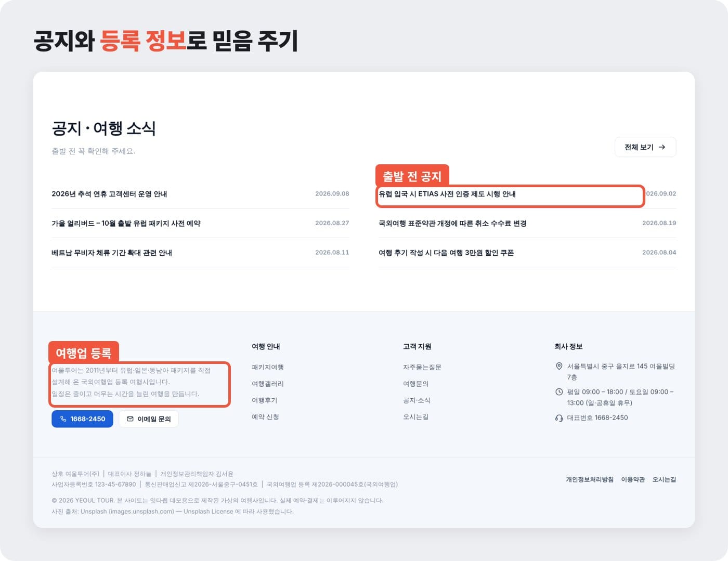Viewport: 728px width, 561px height.
Task: Click subtitle 출발 전 꼭 확인해 주세요.
Action: [94, 151]
